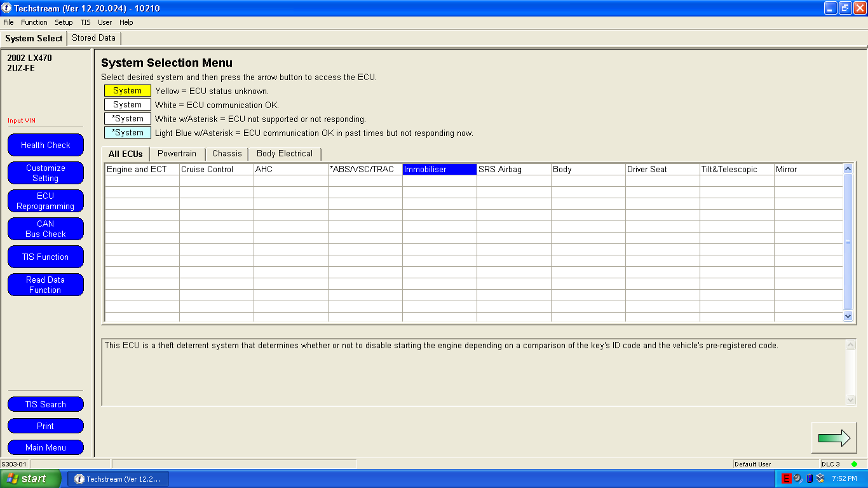Click the 7:52 PM taskbar clock
The height and width of the screenshot is (488, 868).
pos(844,478)
